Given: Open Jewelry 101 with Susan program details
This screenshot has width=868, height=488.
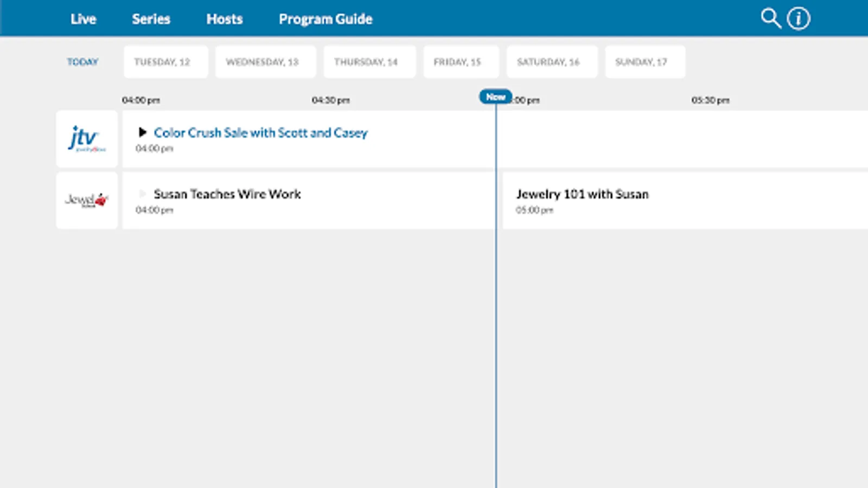Looking at the screenshot, I should (x=583, y=194).
